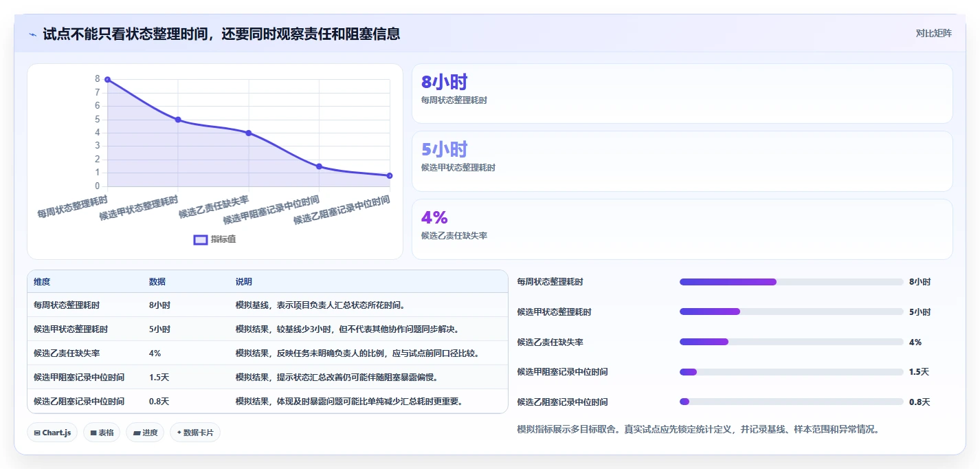Screen dimensions: 980x469
Task: Click the 数据 table column header
Action: [x=157, y=282]
